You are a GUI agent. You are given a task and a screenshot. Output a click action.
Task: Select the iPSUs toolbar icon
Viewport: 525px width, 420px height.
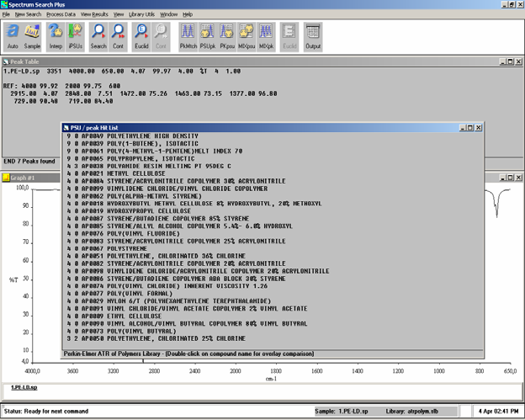tap(76, 37)
